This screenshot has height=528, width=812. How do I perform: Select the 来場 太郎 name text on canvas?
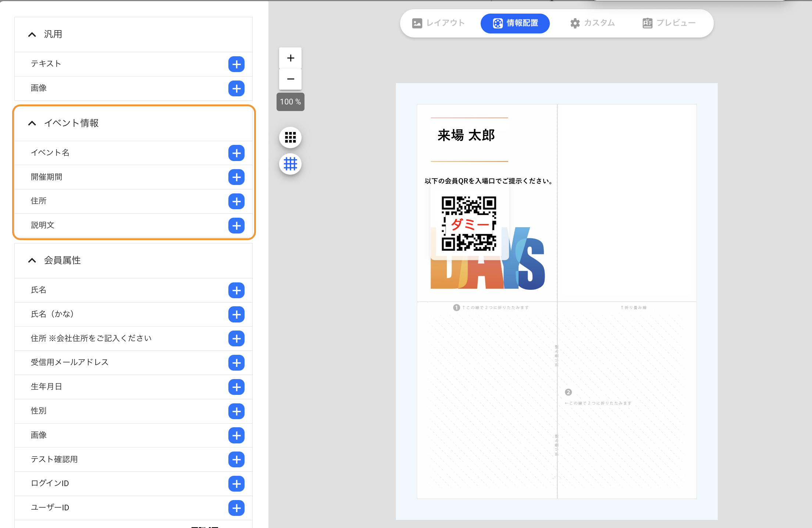tap(466, 135)
